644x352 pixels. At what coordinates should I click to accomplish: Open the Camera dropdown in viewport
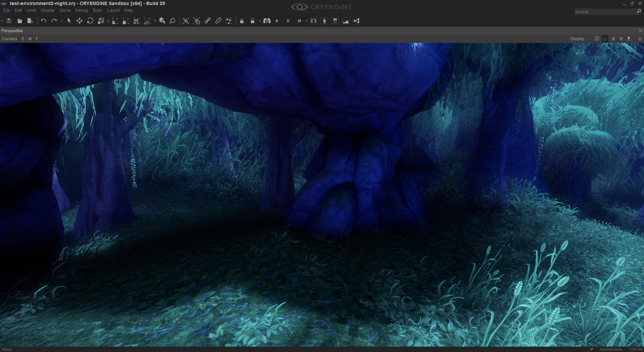[x=9, y=39]
